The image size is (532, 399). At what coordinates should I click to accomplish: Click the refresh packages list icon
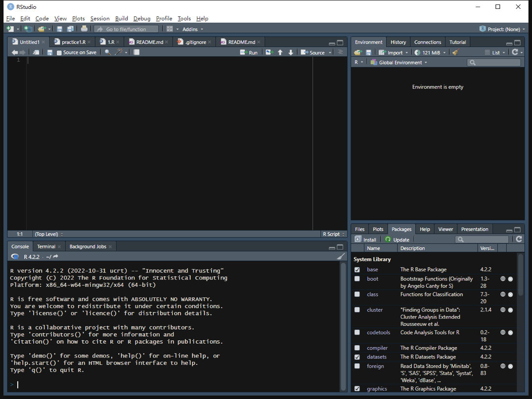pos(519,239)
